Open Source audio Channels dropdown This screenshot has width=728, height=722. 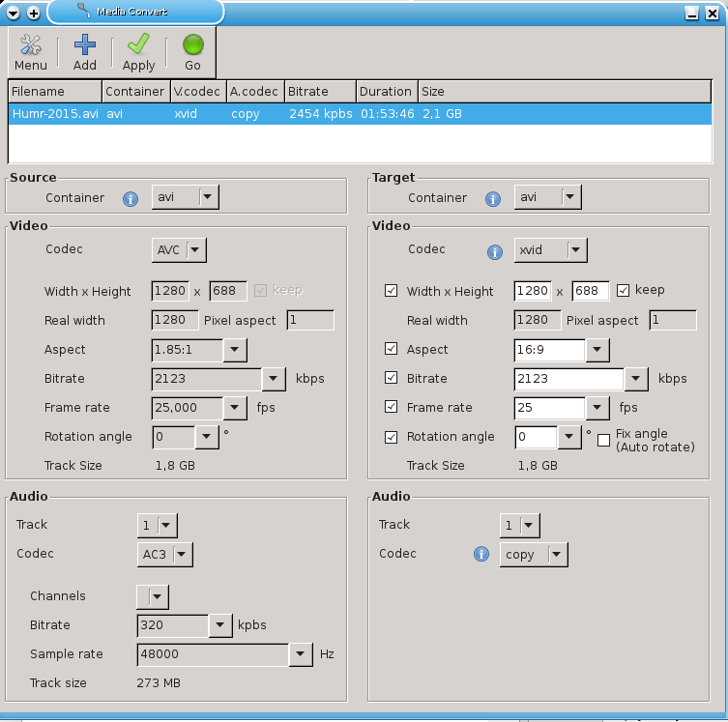click(x=153, y=596)
